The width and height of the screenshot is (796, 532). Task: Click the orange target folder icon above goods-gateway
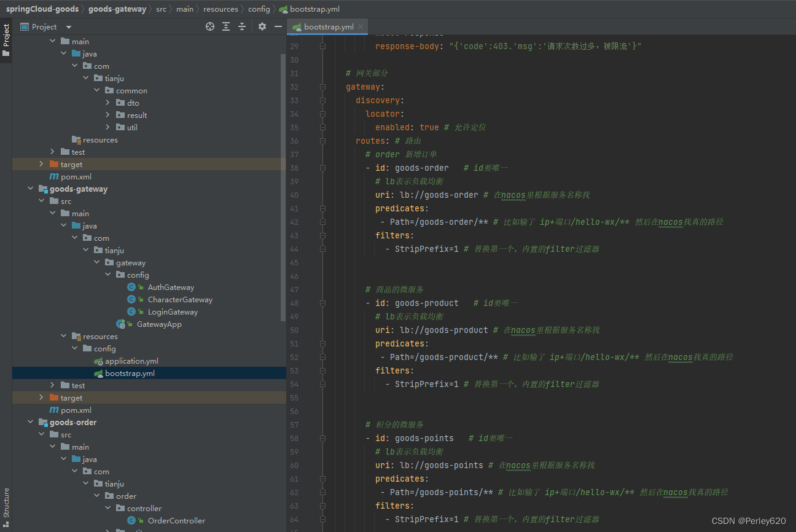[x=54, y=164]
